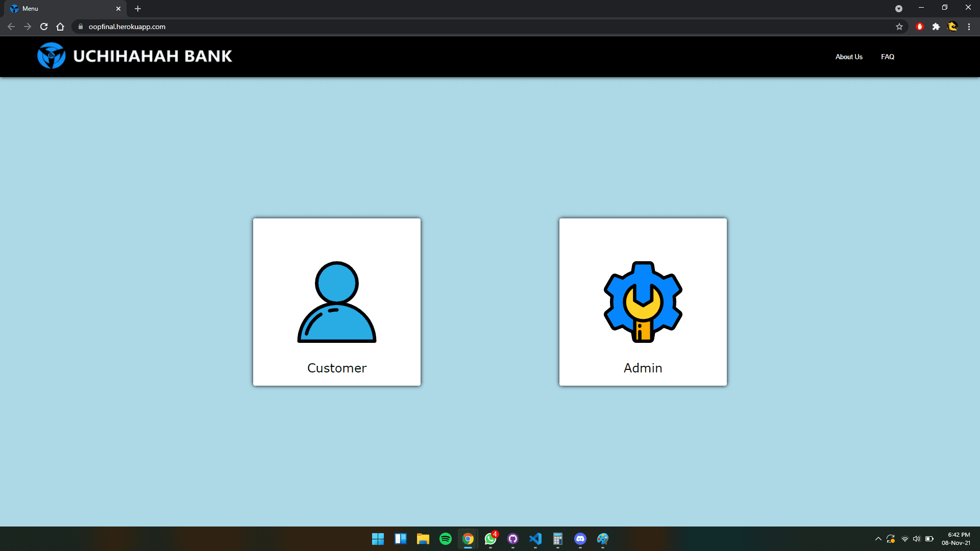Click the admin gear and wrench icon
Image resolution: width=980 pixels, height=551 pixels.
643,302
